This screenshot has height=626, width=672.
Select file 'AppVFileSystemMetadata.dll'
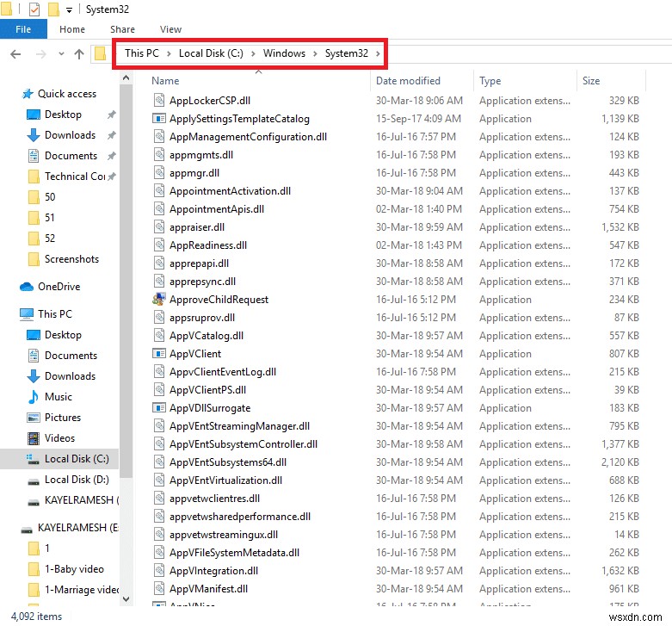(x=234, y=553)
